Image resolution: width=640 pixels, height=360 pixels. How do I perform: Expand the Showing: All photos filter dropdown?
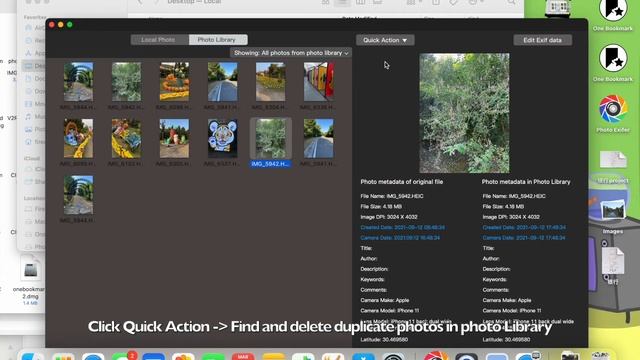[291, 53]
